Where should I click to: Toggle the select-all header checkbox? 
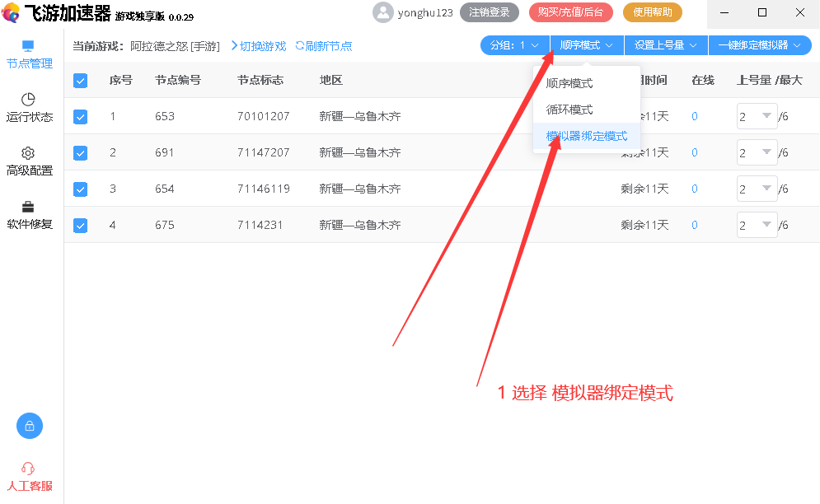tap(80, 81)
